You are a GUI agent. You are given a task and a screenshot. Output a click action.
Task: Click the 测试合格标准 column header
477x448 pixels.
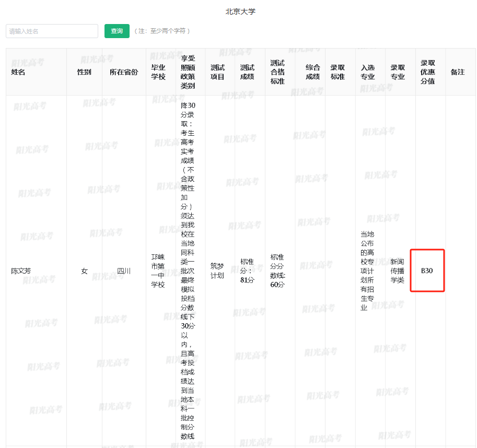(277, 72)
